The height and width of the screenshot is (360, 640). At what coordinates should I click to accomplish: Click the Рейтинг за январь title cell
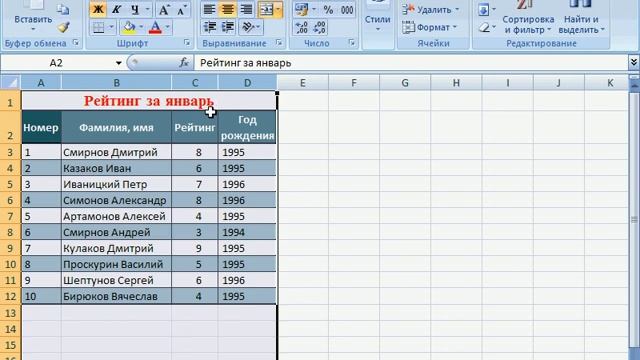149,101
